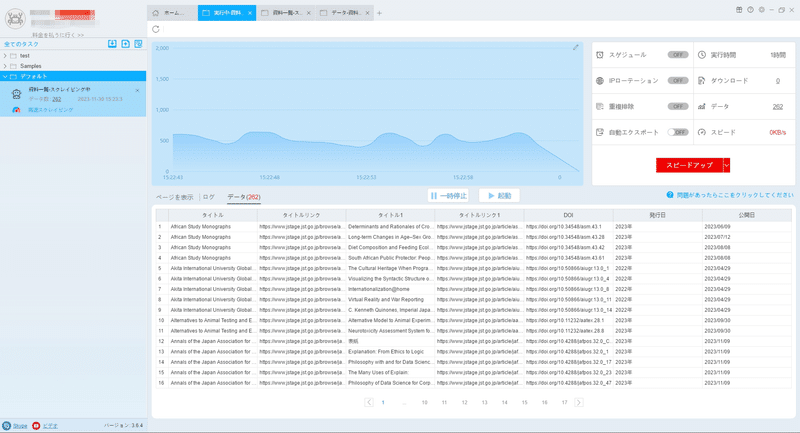Expand the Samples folder
800x433 pixels.
tap(5, 66)
